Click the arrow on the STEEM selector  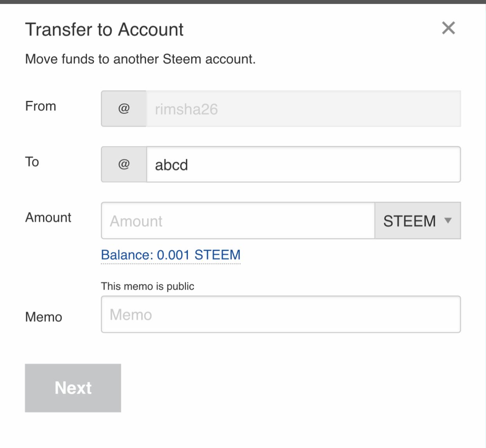[x=448, y=220]
